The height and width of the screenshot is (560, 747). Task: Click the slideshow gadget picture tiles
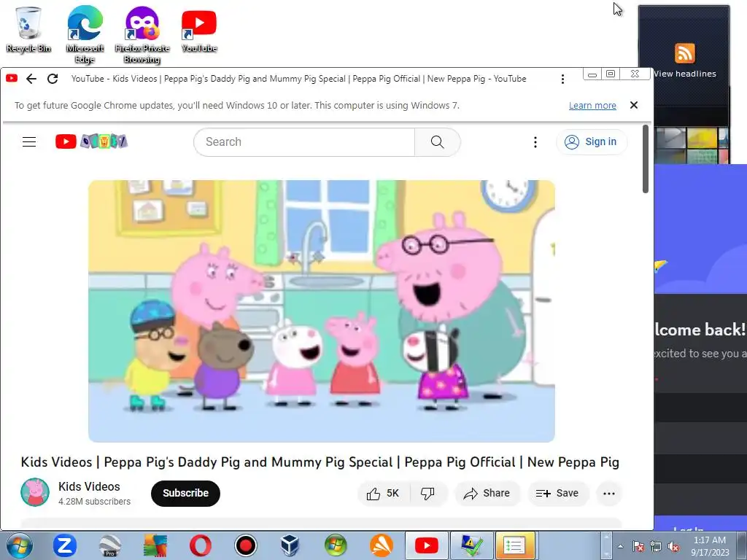(x=692, y=145)
